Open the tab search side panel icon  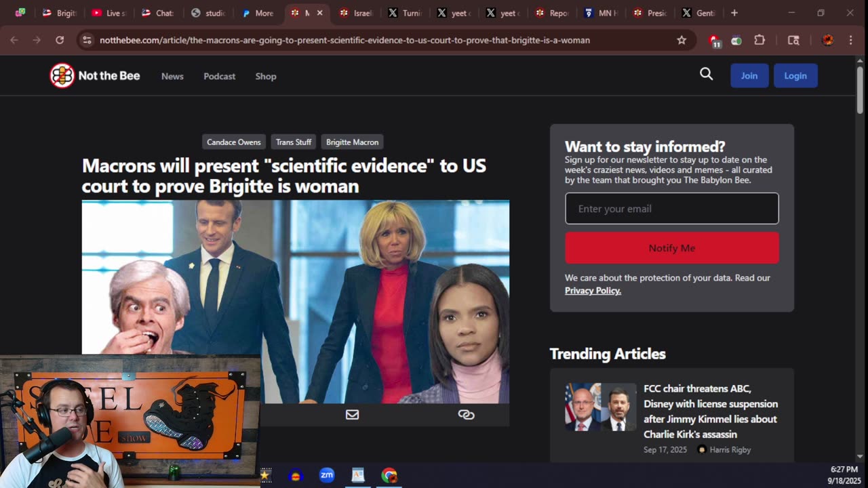tap(793, 40)
